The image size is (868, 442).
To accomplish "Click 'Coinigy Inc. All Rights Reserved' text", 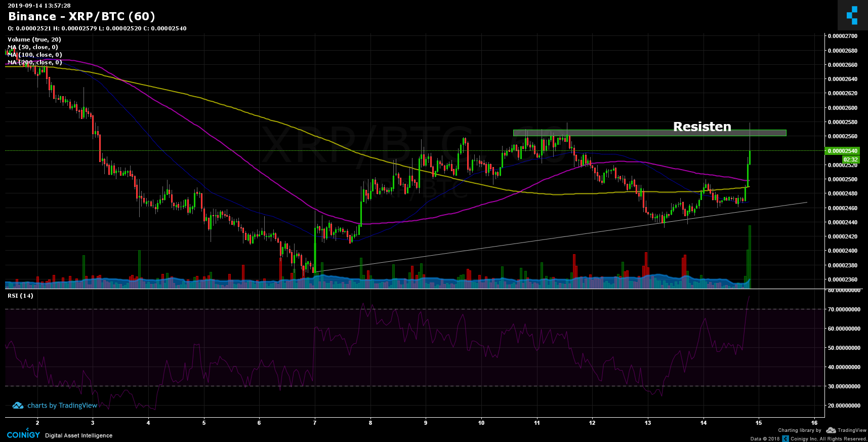I will coord(829,439).
